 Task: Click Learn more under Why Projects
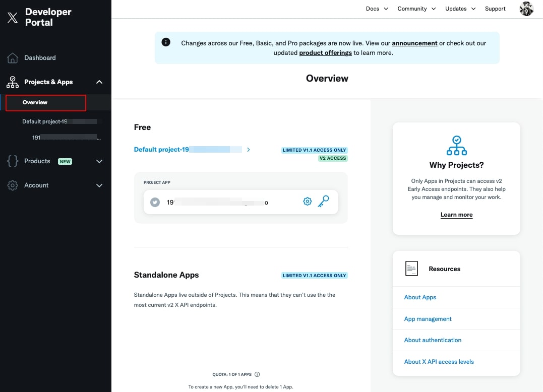tap(456, 215)
